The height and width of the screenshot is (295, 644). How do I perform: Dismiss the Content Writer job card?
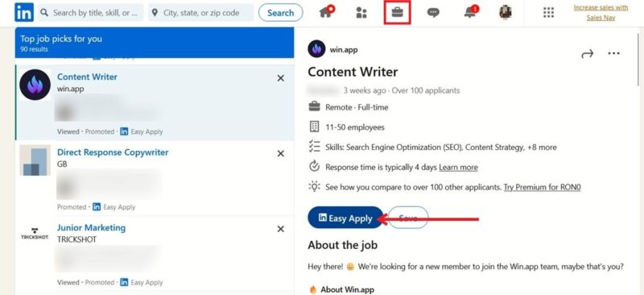(x=280, y=78)
